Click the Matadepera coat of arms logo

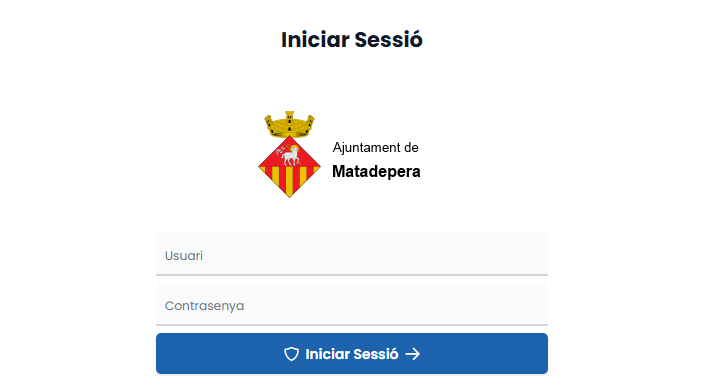[x=290, y=154]
